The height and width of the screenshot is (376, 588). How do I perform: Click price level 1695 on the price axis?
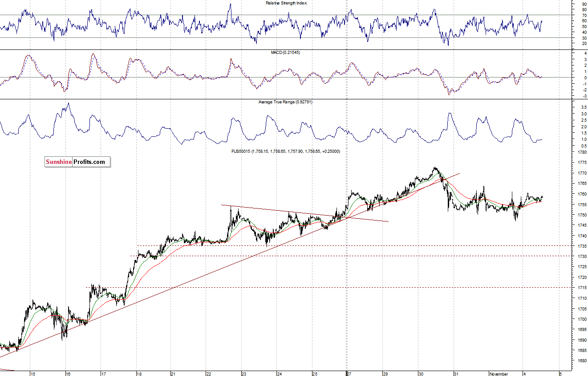(x=582, y=330)
